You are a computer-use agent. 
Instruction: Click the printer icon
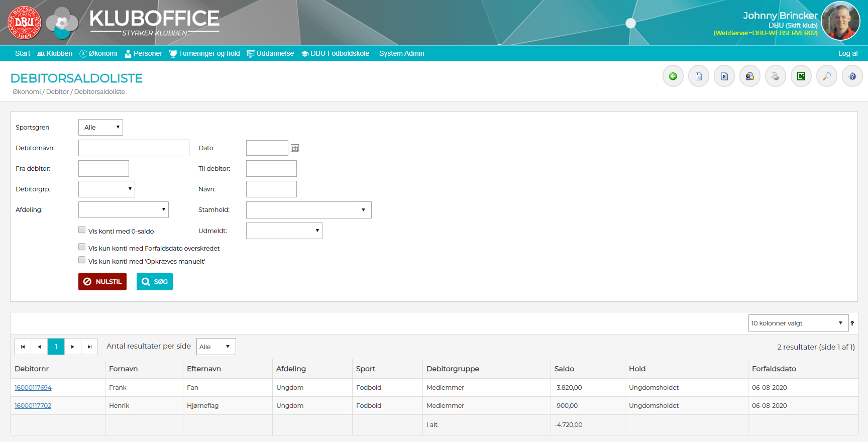tap(775, 76)
